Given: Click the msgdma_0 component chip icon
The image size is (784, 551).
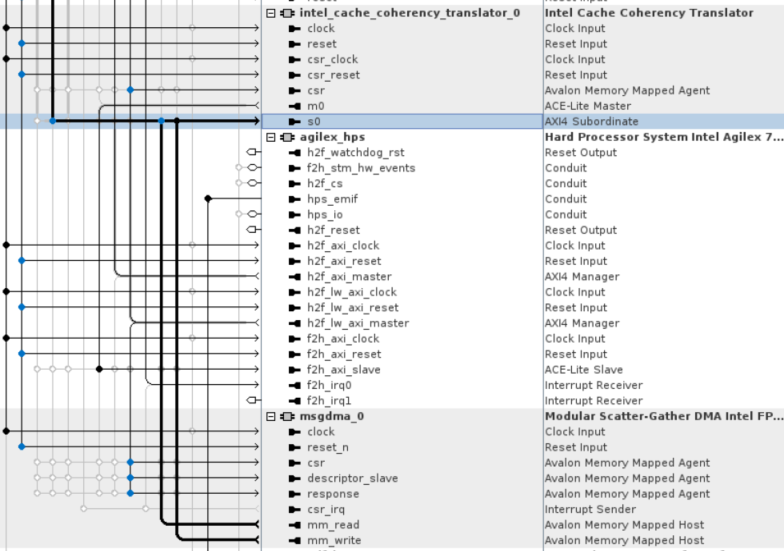Looking at the screenshot, I should tap(288, 416).
